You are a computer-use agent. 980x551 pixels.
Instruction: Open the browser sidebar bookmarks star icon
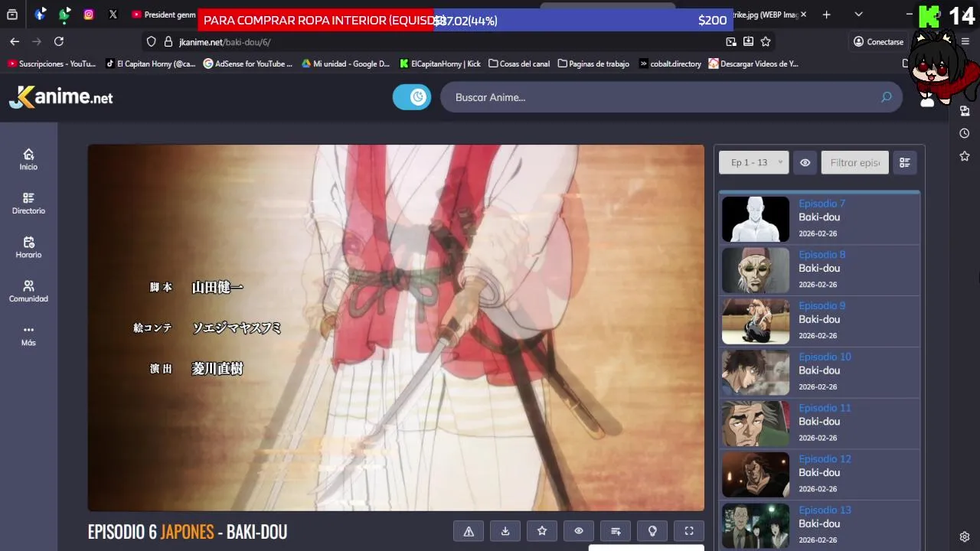965,156
